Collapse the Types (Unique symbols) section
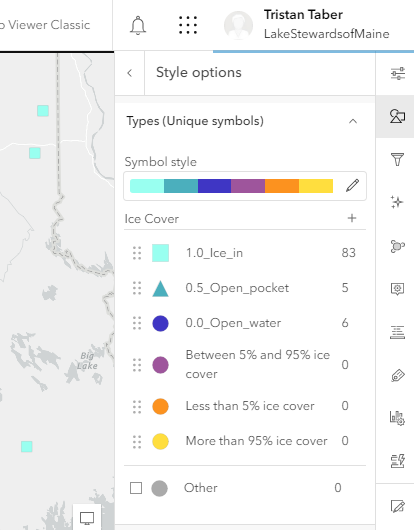Viewport: 414px width, 530px height. click(353, 121)
